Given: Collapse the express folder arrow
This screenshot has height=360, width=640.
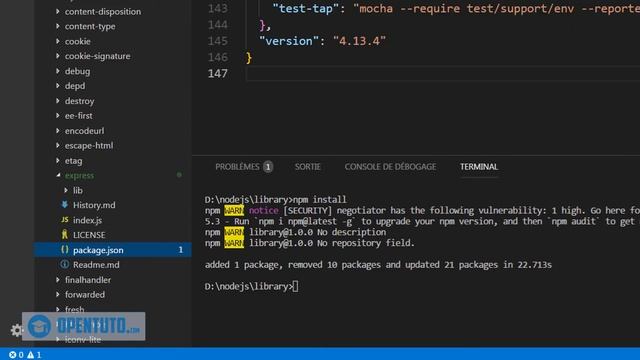Looking at the screenshot, I should (x=58, y=175).
